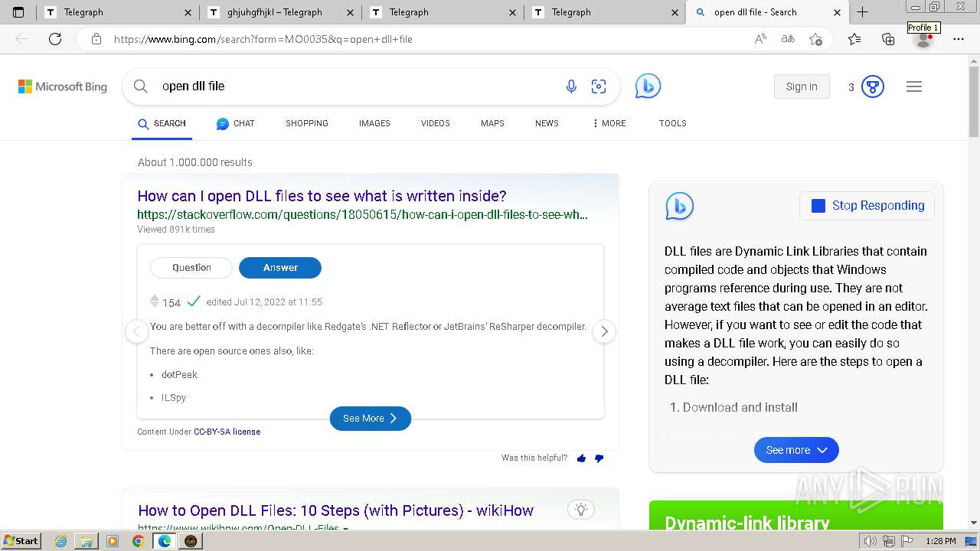Click the Microsoft Bing logo
Image resolution: width=980 pixels, height=551 pixels.
click(x=63, y=86)
